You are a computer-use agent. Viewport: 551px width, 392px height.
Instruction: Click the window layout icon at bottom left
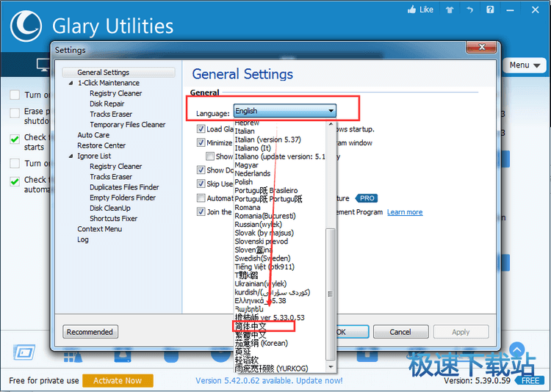24,352
